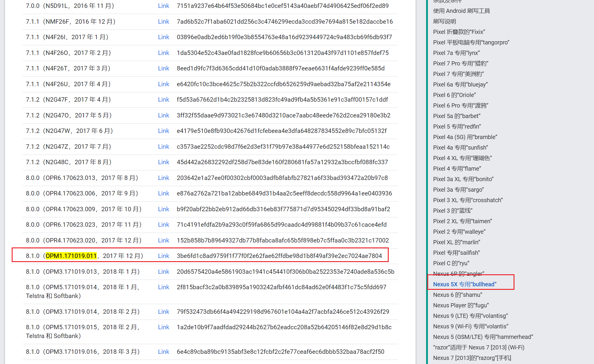The image size is (594, 364).
Task: Go to 使用 Android 刷写工具 section
Action: 461,11
